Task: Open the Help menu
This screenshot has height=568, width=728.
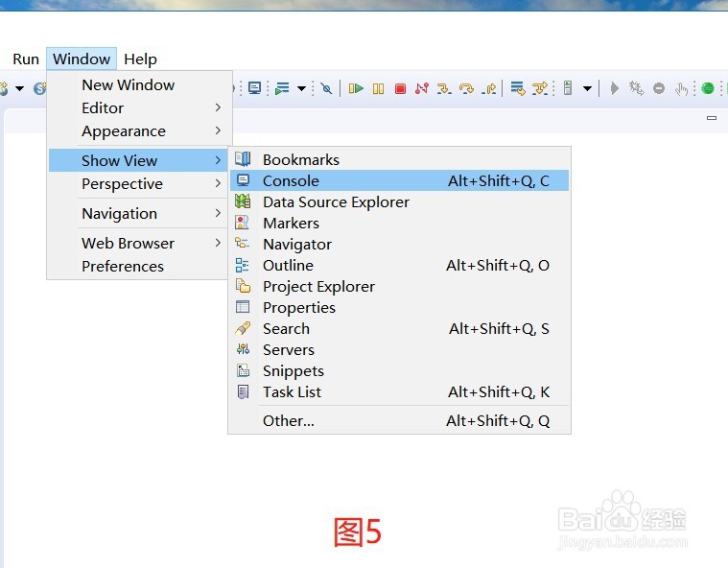Action: pos(140,59)
